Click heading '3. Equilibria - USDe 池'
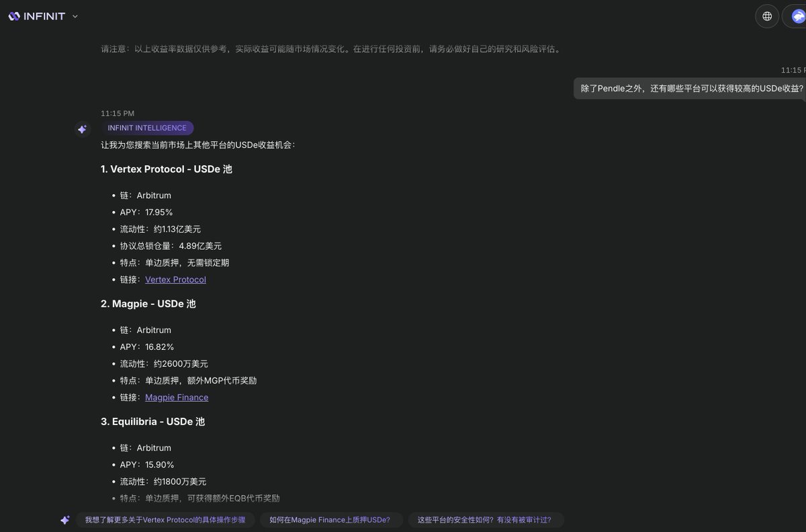Viewport: 806px width, 532px height. 152,422
